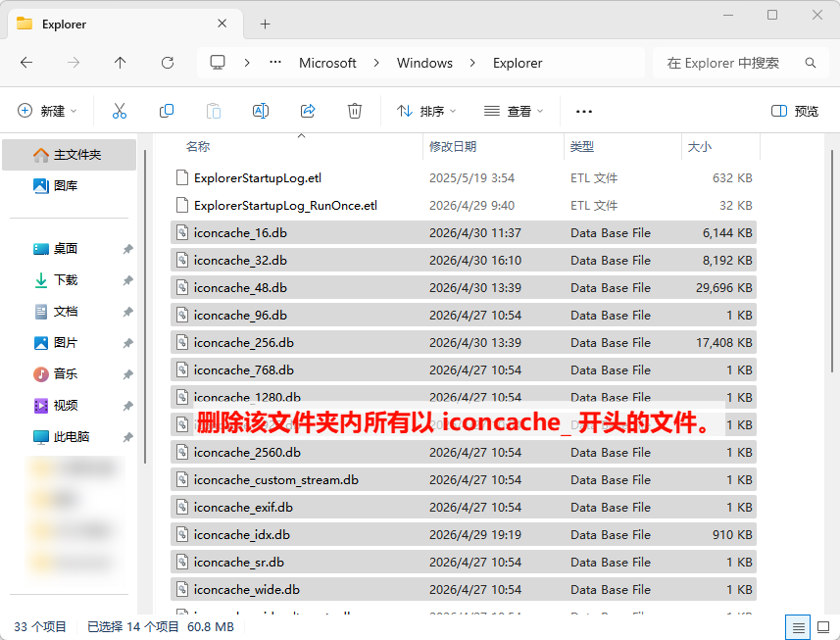Open 主文件夹 in the sidebar
This screenshot has width=840, height=640.
[x=70, y=155]
